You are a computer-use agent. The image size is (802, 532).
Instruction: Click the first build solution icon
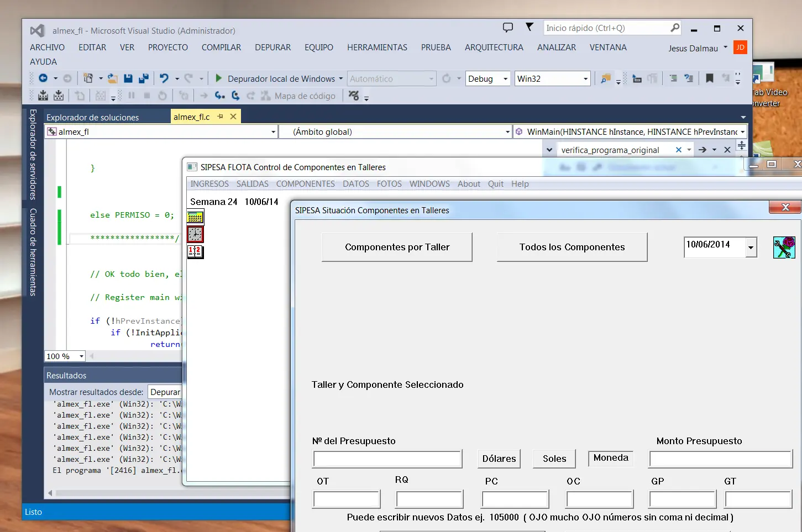tap(43, 96)
